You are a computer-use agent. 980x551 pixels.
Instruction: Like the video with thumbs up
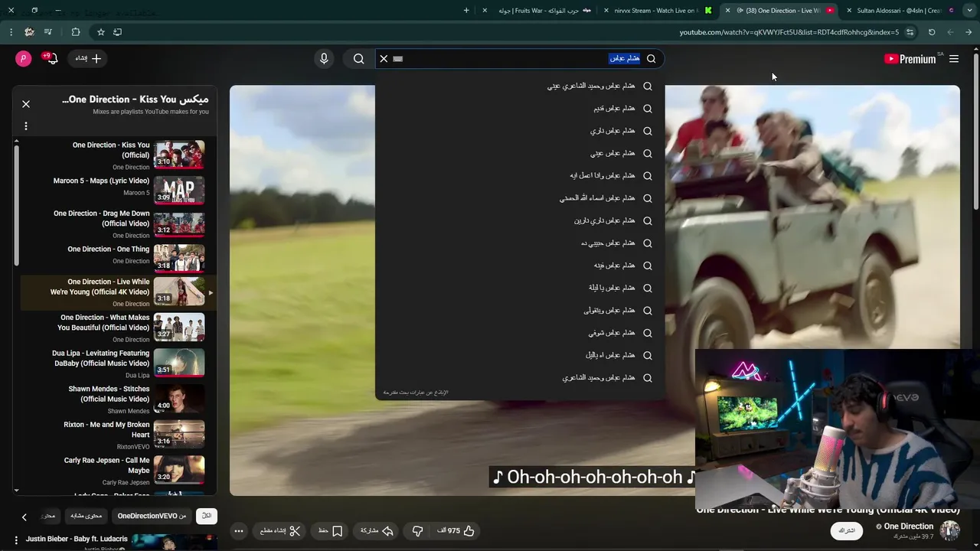pos(456,530)
